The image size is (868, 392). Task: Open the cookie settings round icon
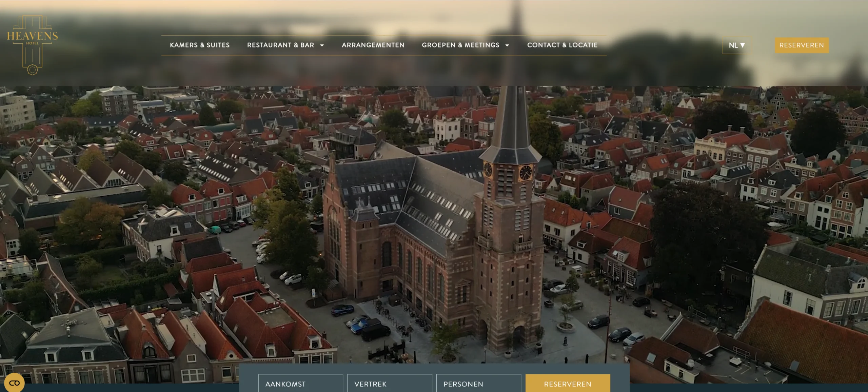[x=14, y=383]
